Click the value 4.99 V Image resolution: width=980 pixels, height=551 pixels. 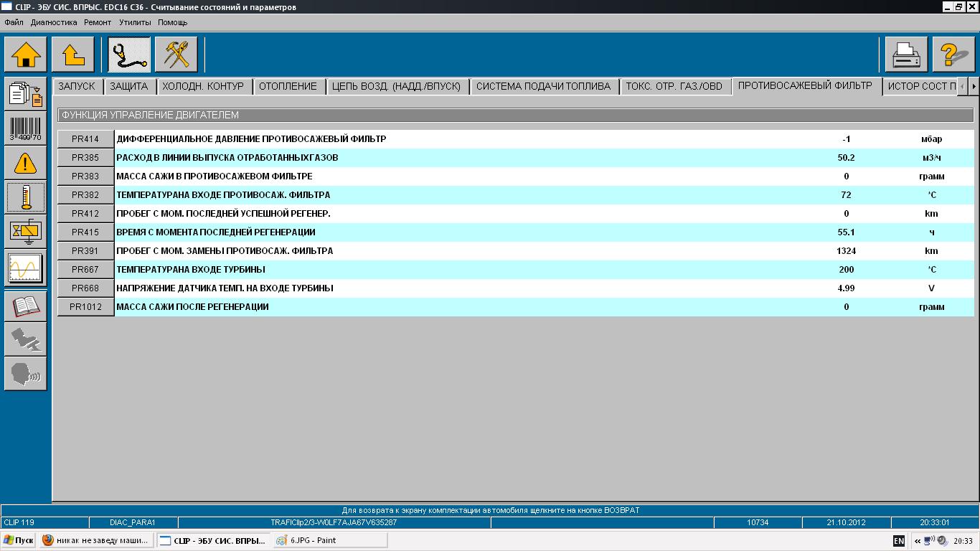pyautogui.click(x=846, y=288)
